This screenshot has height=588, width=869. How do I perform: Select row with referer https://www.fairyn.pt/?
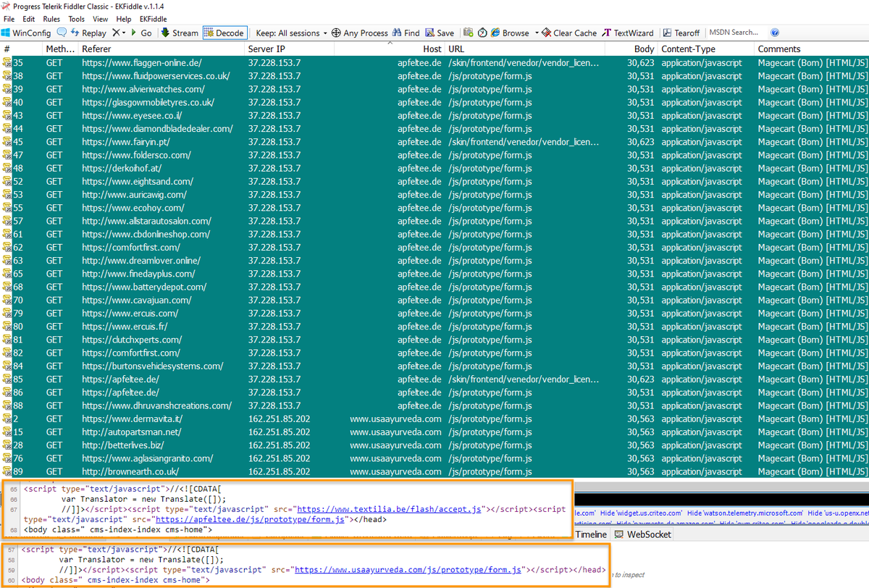click(434, 142)
